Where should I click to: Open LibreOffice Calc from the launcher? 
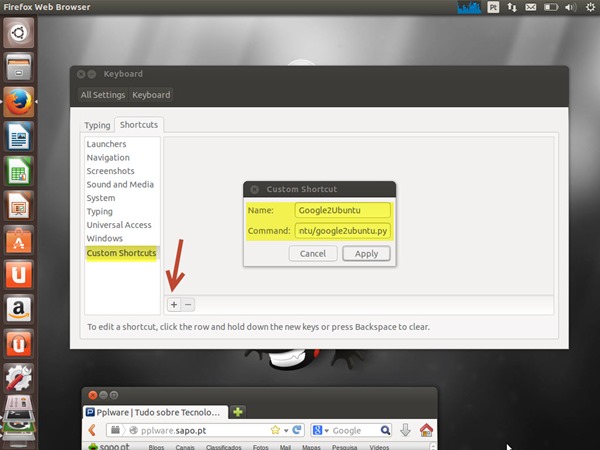18,171
